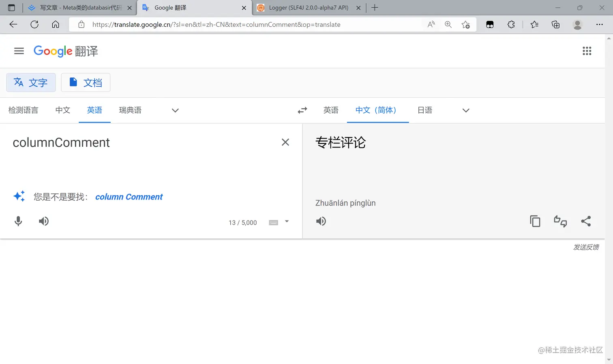Screen dimensions: 613x364
Task: Clear the source text with X
Action: tap(285, 142)
